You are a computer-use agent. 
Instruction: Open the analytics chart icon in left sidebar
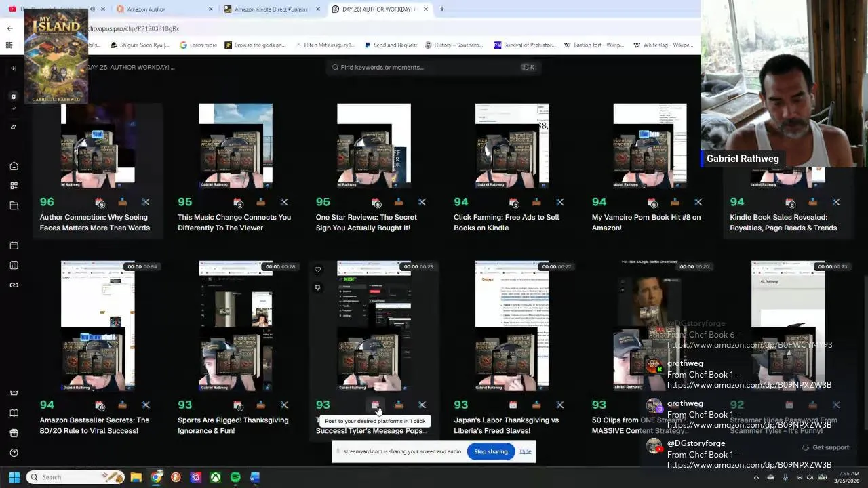(x=14, y=265)
